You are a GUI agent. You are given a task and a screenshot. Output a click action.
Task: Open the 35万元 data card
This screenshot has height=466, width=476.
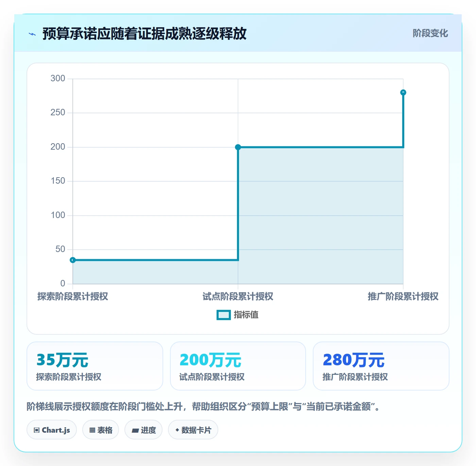(95, 366)
